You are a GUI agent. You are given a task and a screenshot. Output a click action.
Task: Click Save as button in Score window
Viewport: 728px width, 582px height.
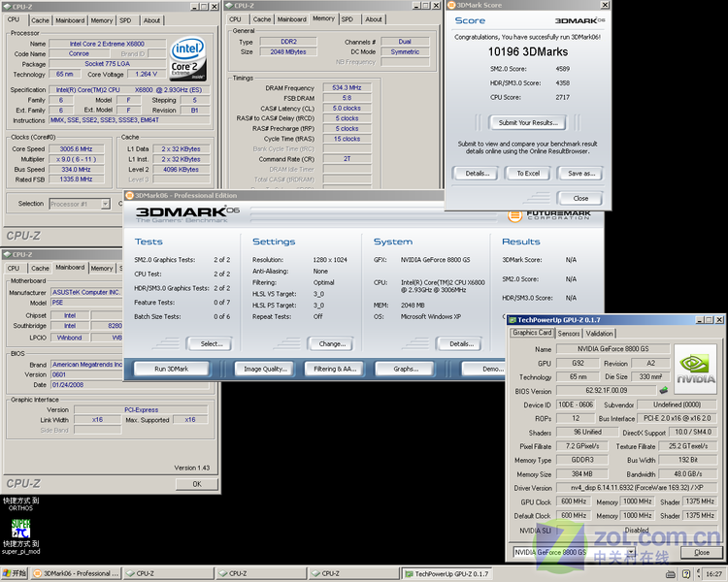pos(581,174)
